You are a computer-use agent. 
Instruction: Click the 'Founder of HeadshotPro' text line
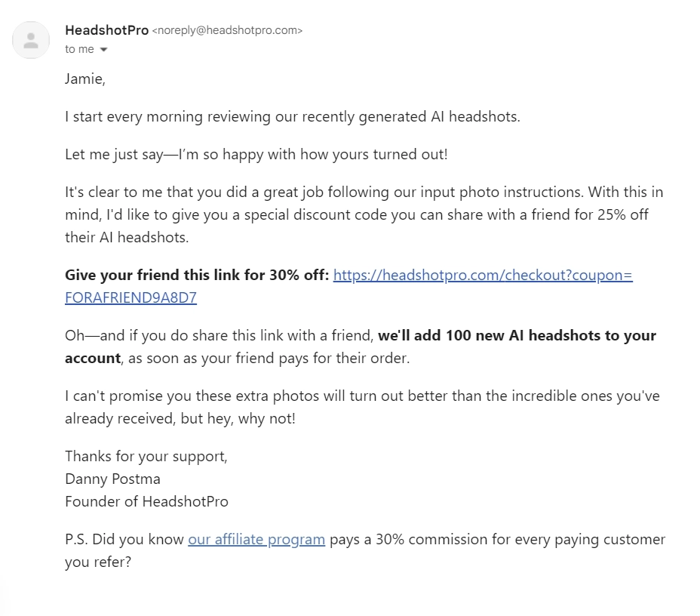coord(147,501)
